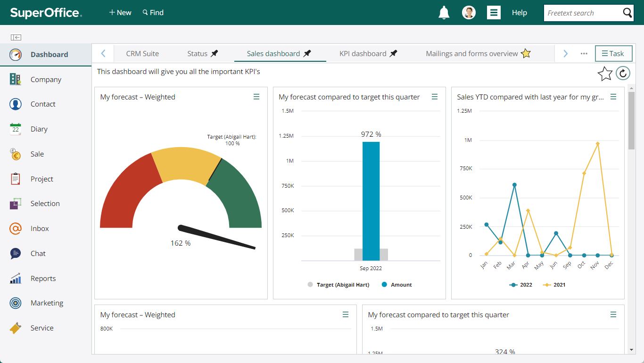This screenshot has width=644, height=363.
Task: Toggle the Amount legend series
Action: [x=397, y=285]
